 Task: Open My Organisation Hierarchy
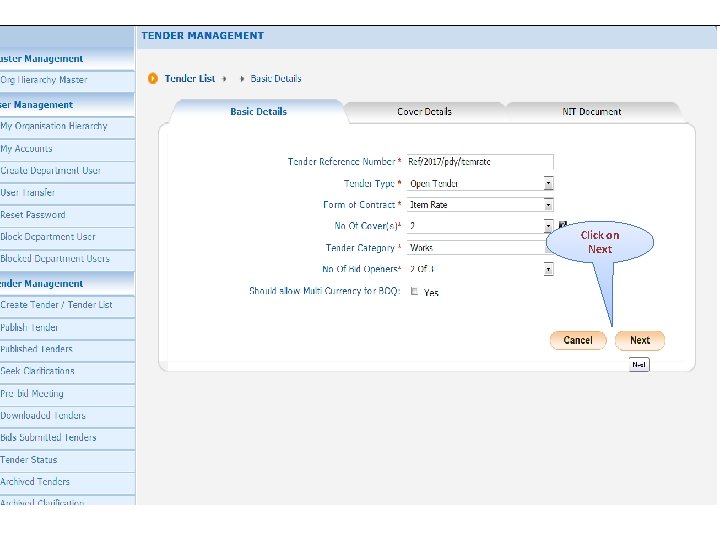pyautogui.click(x=67, y=126)
